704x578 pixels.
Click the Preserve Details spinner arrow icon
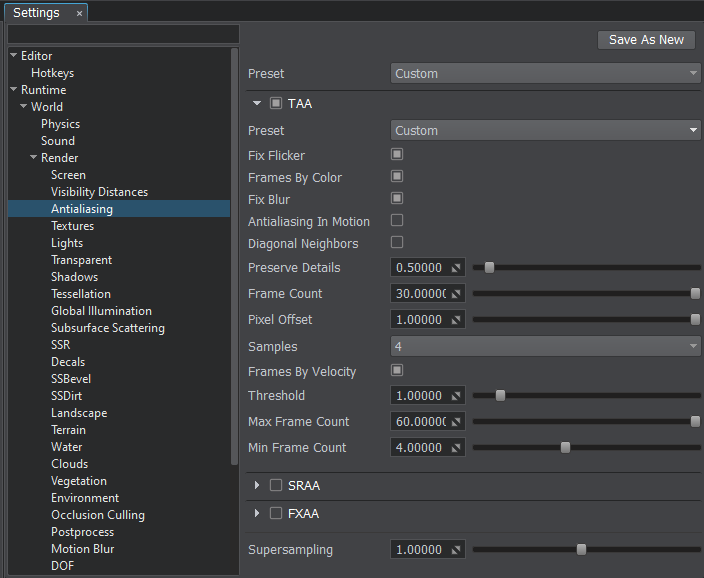(456, 268)
